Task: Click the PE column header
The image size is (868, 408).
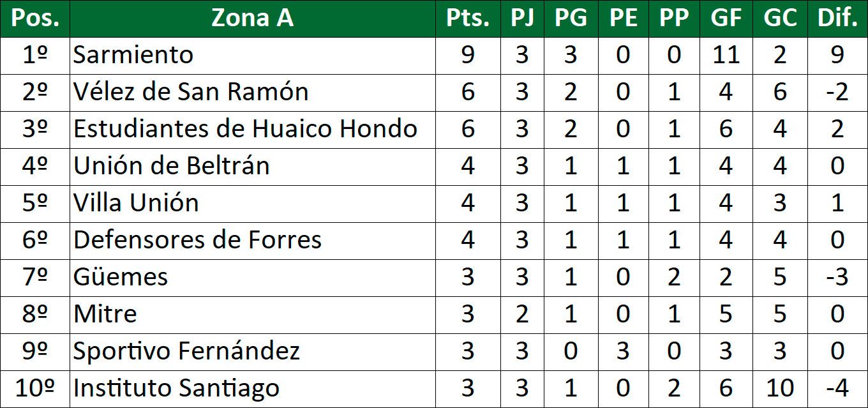Action: tap(623, 19)
